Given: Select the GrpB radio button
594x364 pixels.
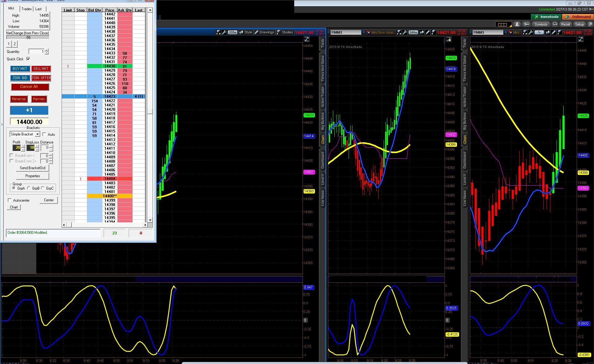Looking at the screenshot, I should tap(29, 188).
